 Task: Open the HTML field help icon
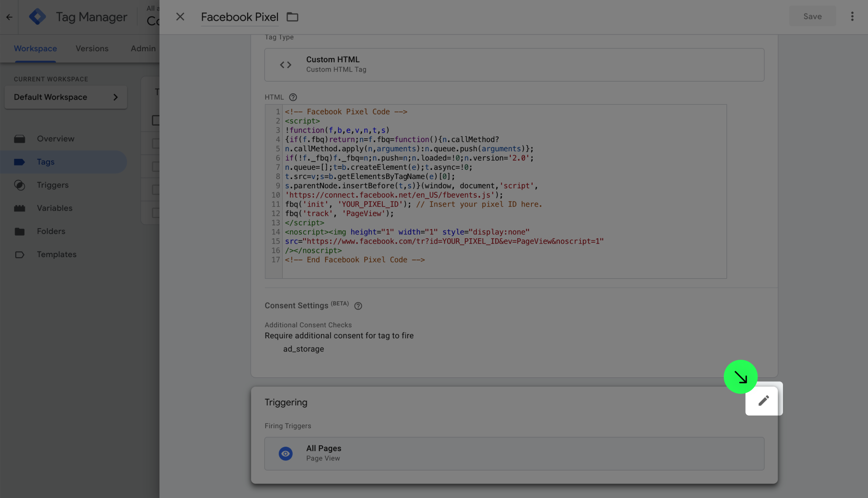tap(293, 97)
